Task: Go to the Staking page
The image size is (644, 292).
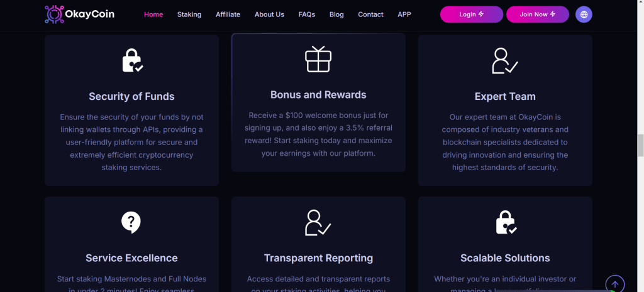Action: (189, 14)
